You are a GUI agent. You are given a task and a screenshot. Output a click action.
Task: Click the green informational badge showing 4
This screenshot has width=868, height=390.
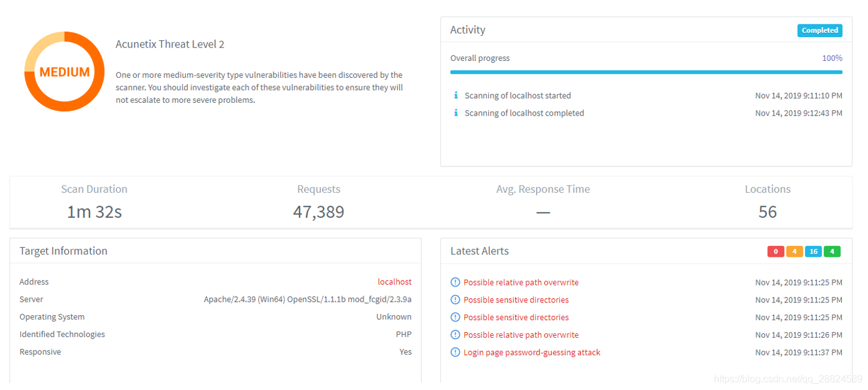pyautogui.click(x=832, y=251)
